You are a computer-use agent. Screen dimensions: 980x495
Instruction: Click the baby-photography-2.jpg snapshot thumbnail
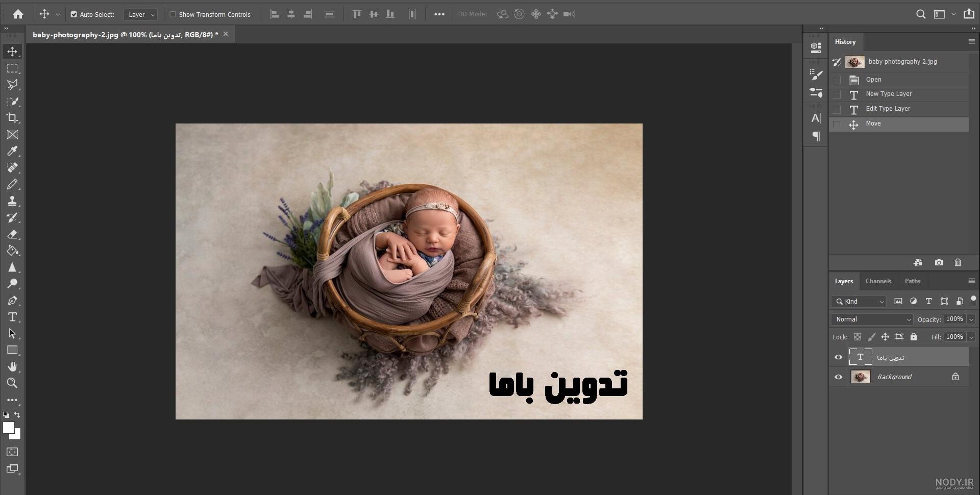pos(855,62)
